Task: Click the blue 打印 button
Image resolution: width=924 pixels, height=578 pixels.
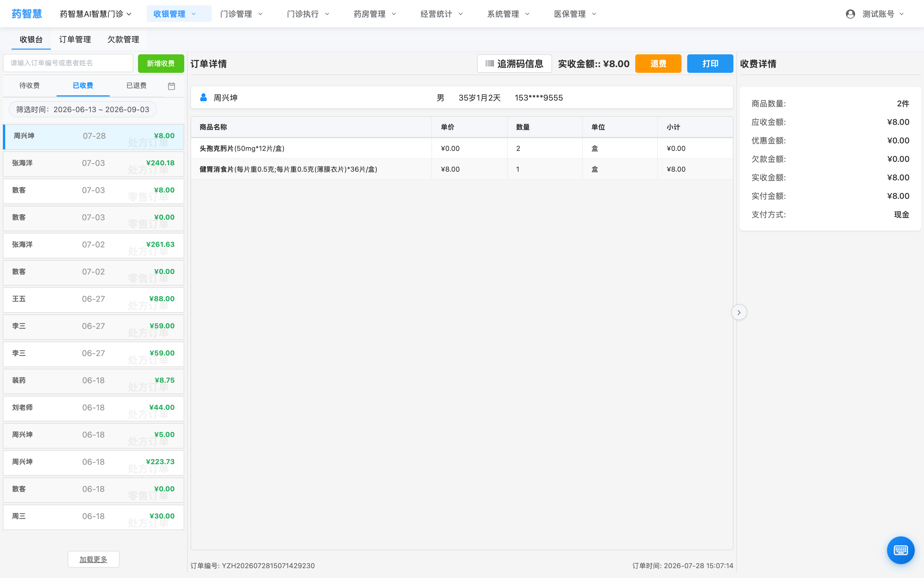Action: (710, 64)
